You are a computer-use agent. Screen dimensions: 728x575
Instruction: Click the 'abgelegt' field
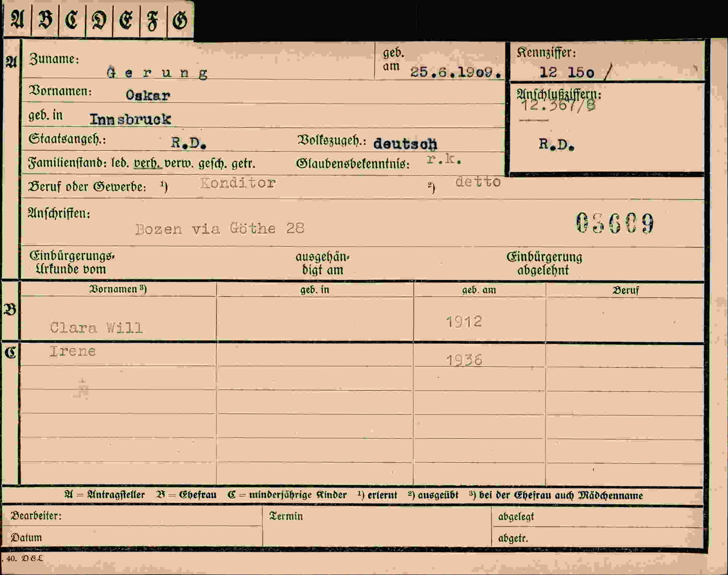pyautogui.click(x=597, y=517)
